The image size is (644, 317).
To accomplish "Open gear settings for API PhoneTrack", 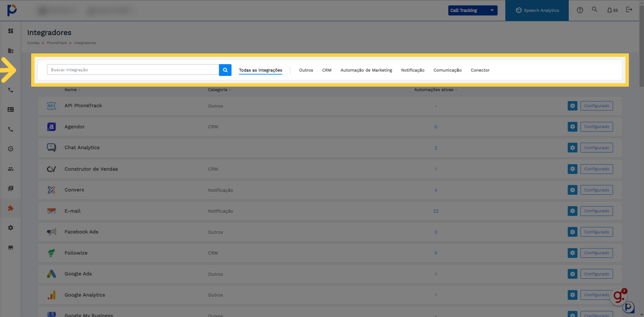I will pos(573,106).
